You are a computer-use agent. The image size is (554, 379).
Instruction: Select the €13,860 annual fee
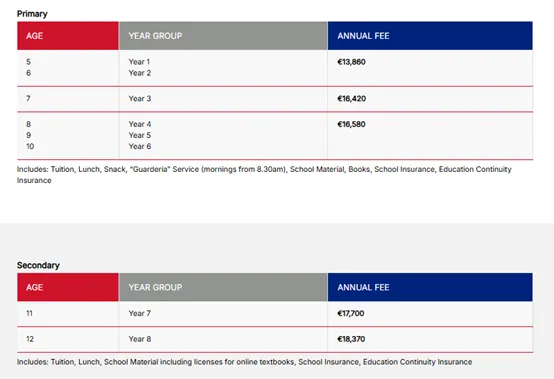point(351,62)
